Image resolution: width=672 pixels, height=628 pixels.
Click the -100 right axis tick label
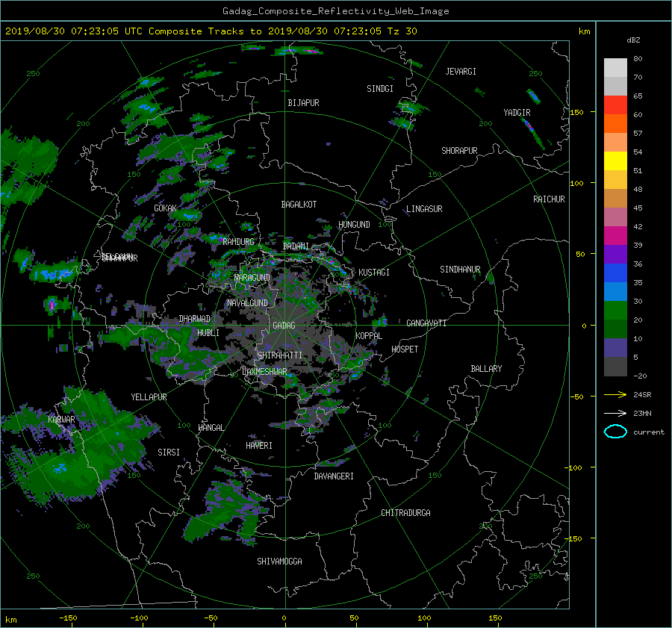click(x=574, y=467)
